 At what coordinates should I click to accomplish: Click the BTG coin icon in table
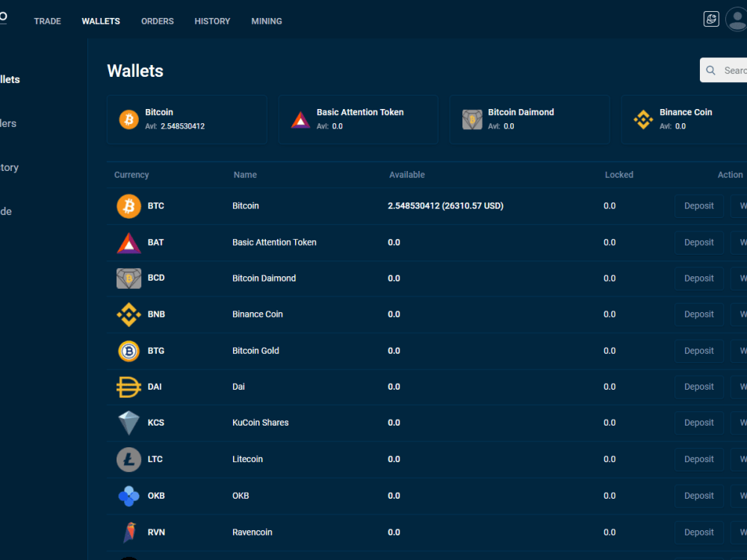128,351
